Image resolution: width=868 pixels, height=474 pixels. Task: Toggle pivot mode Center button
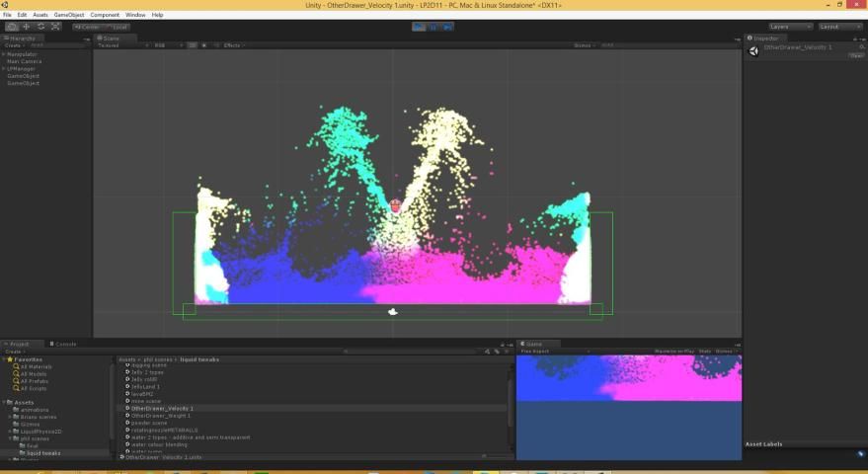87,27
